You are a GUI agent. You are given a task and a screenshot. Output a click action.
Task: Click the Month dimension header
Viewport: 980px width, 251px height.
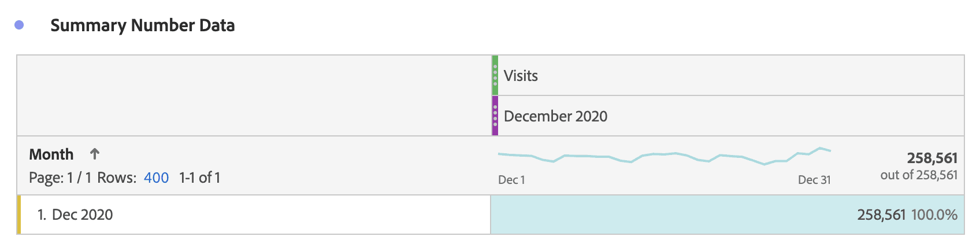[x=51, y=154]
